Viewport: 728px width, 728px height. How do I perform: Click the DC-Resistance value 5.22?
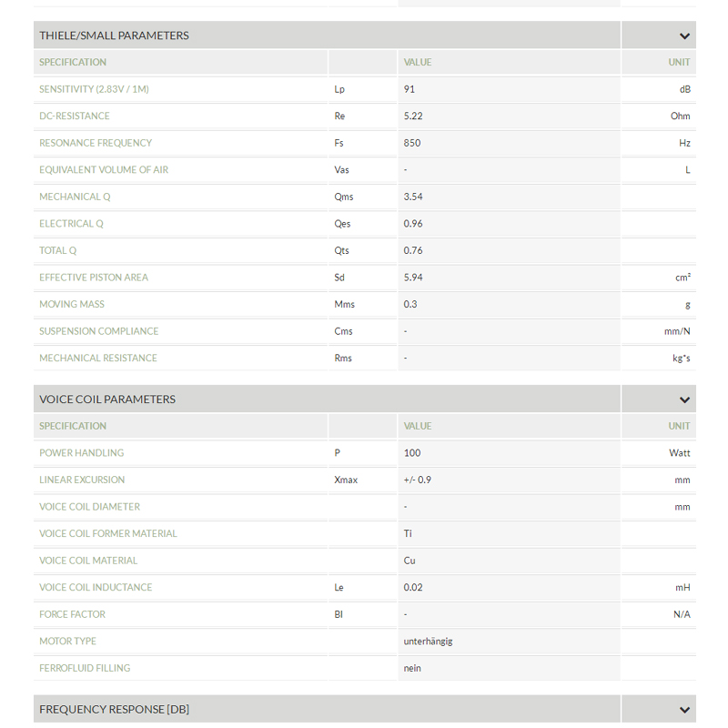pyautogui.click(x=413, y=116)
